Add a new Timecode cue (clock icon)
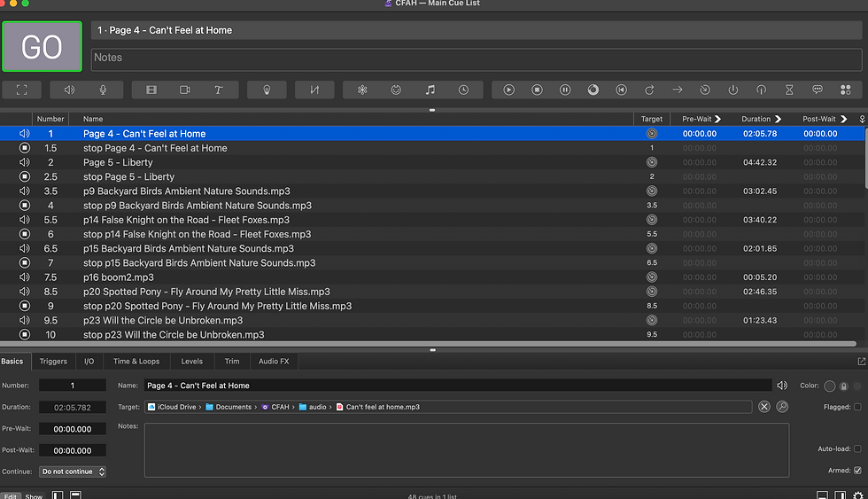This screenshot has height=499, width=868. 464,90
